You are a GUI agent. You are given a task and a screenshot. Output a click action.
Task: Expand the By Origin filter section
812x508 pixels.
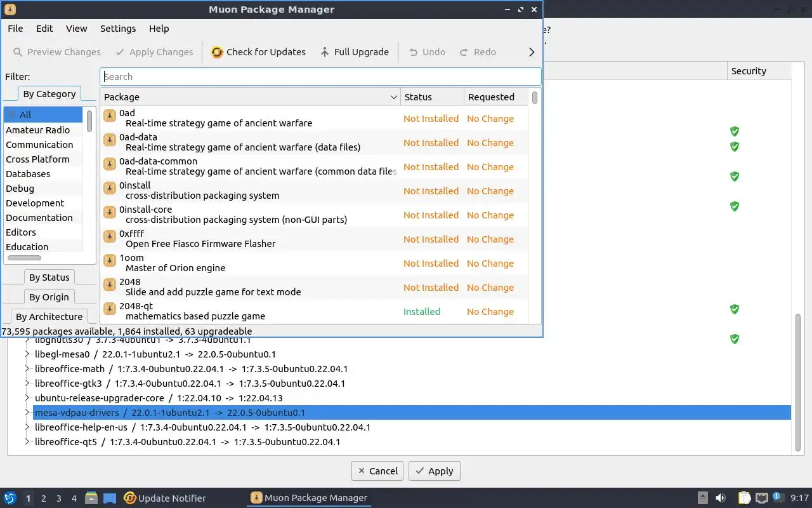(x=49, y=297)
